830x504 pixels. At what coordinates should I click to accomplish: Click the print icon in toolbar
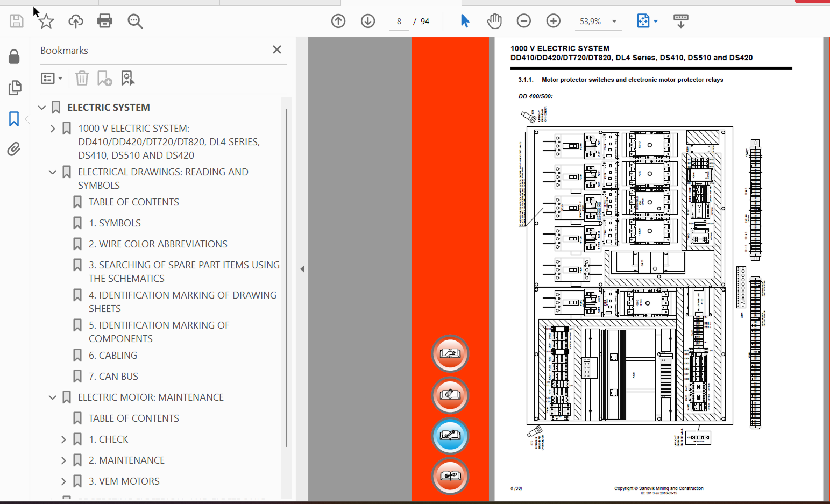pos(104,21)
